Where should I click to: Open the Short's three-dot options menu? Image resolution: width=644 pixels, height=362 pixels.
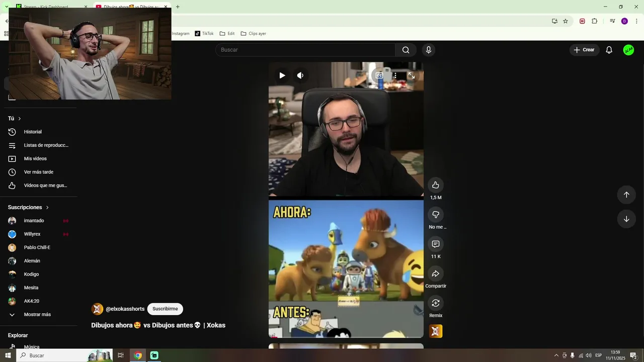coord(395,75)
